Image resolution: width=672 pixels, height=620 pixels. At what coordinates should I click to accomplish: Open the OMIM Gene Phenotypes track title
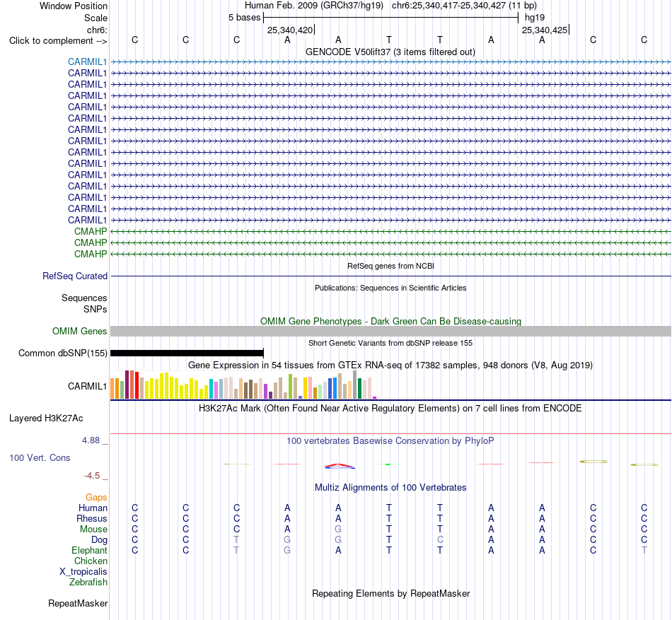coord(390,321)
